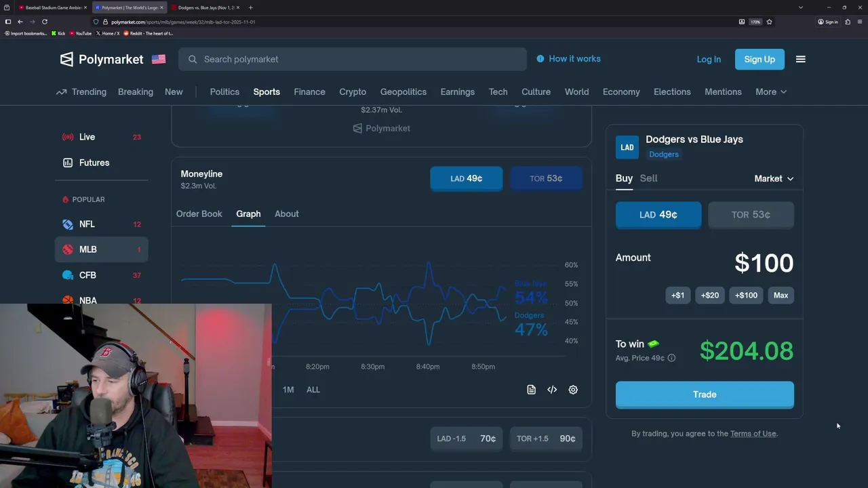
Task: Switch to Baseball Stadium Game Ambience tab
Action: pyautogui.click(x=53, y=7)
